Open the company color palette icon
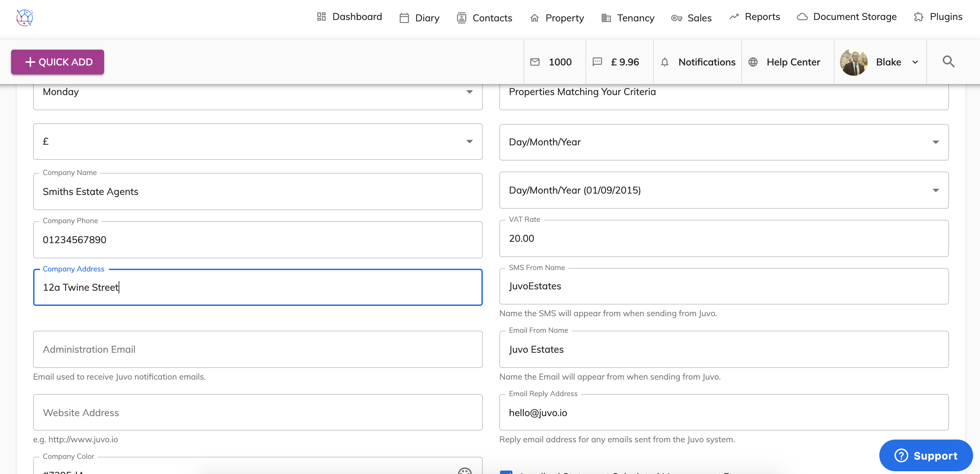The width and height of the screenshot is (980, 474). coord(464,471)
